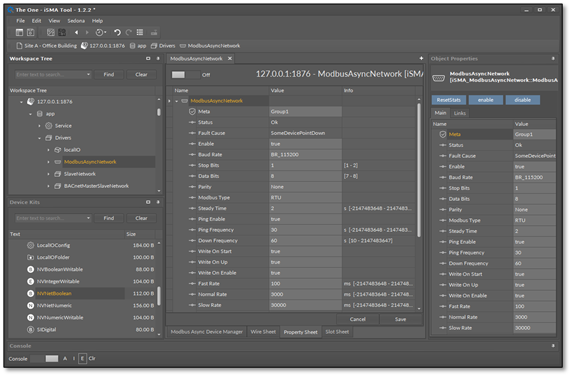The image size is (571, 376).
Task: Toggle the Console switch at the bottom
Action: (44, 359)
